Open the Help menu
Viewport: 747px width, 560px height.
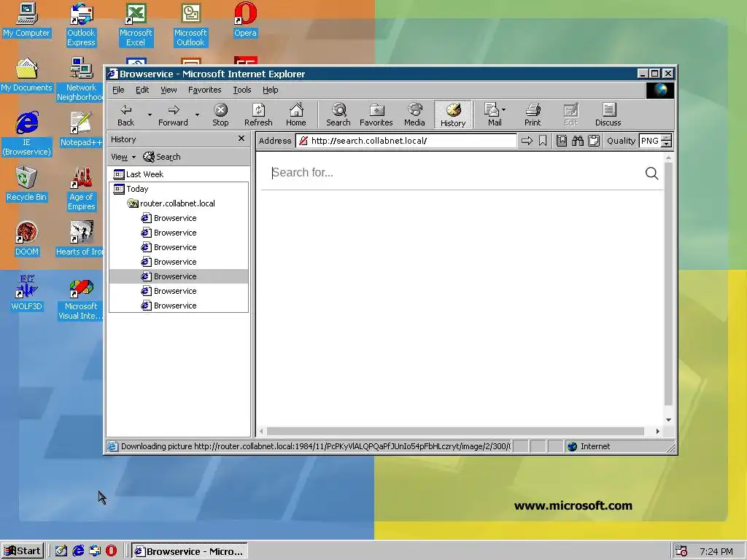[x=270, y=90]
